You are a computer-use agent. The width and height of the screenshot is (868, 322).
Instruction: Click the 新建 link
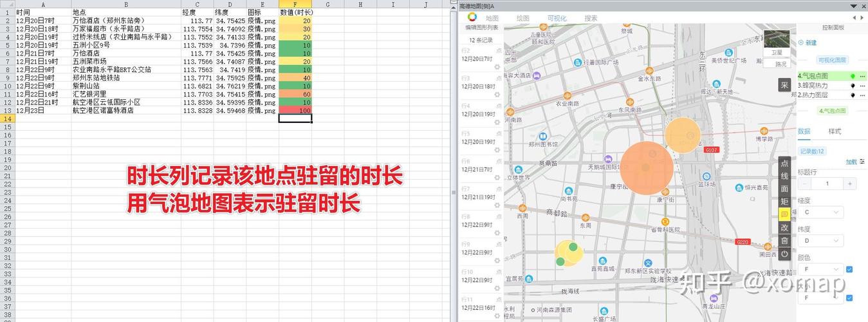coord(811,43)
